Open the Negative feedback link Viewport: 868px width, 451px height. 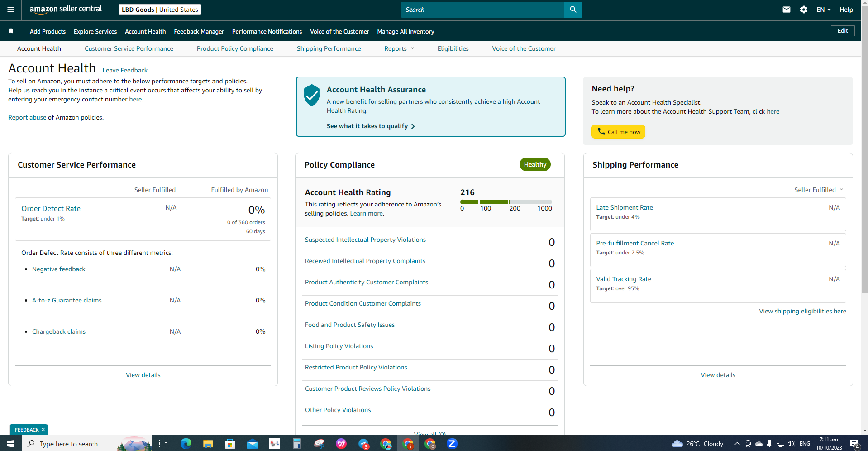tap(59, 269)
